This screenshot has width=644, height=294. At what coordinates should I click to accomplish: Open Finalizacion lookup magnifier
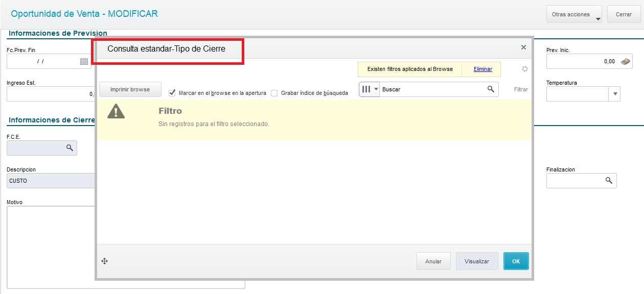609,181
